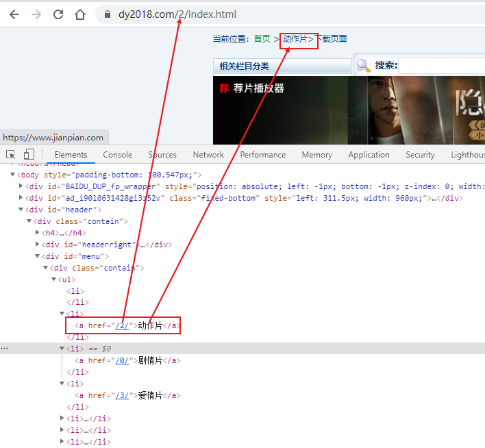Collapse the ul element node
This screenshot has width=485, height=448.
[53, 279]
